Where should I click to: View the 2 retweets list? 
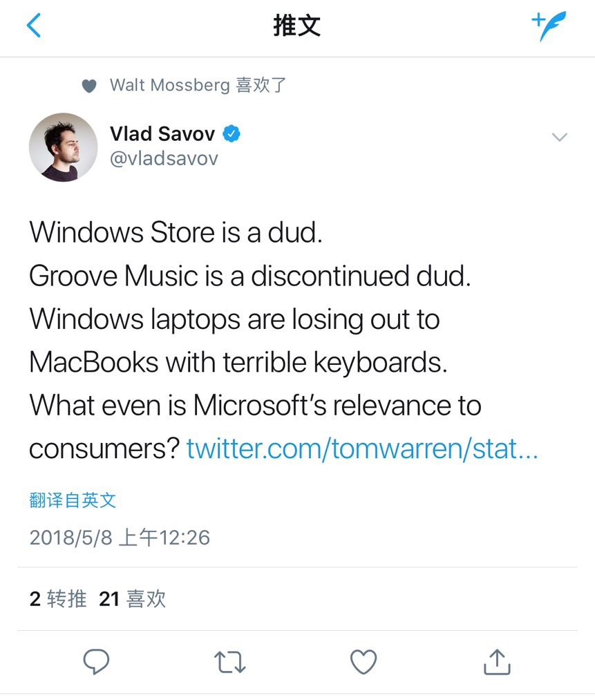[x=58, y=598]
